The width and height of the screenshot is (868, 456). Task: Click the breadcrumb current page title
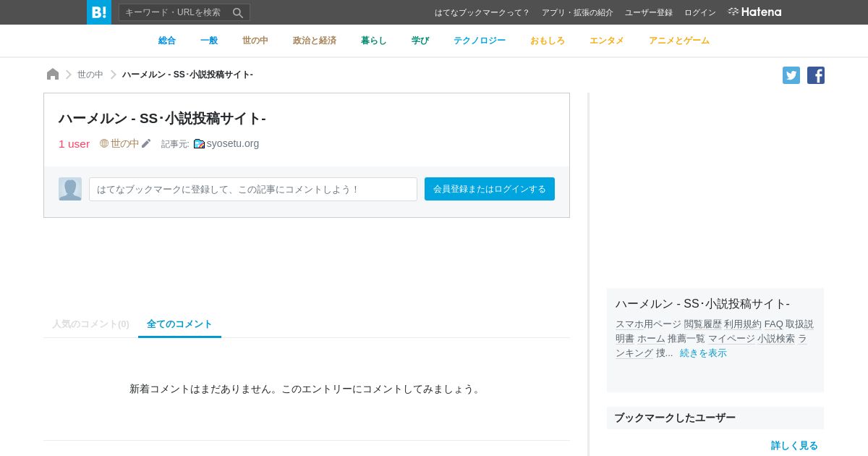tap(187, 75)
